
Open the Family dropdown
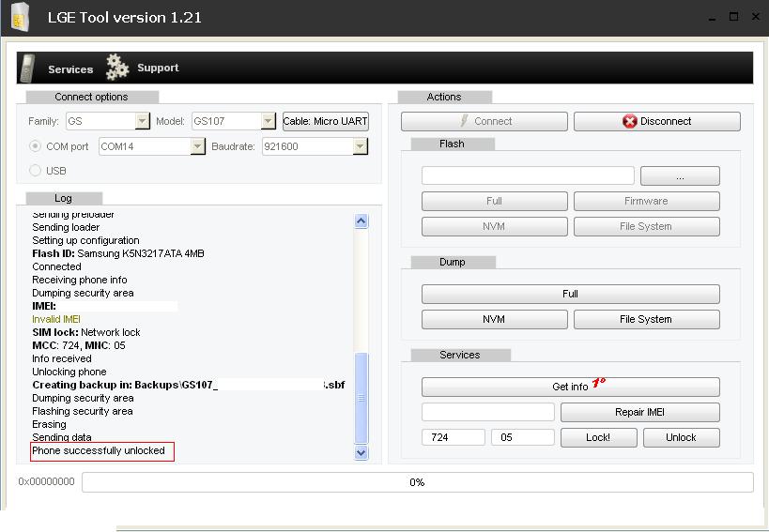142,121
